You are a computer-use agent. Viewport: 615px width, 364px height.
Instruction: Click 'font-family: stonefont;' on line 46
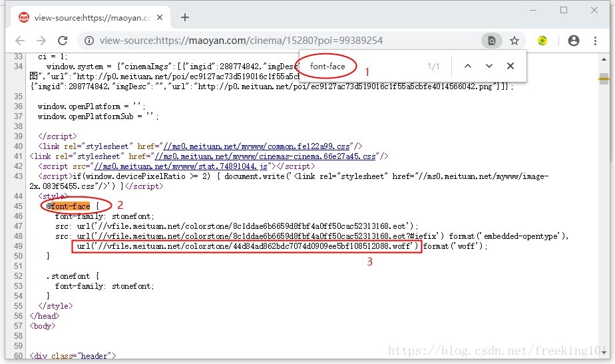click(104, 216)
